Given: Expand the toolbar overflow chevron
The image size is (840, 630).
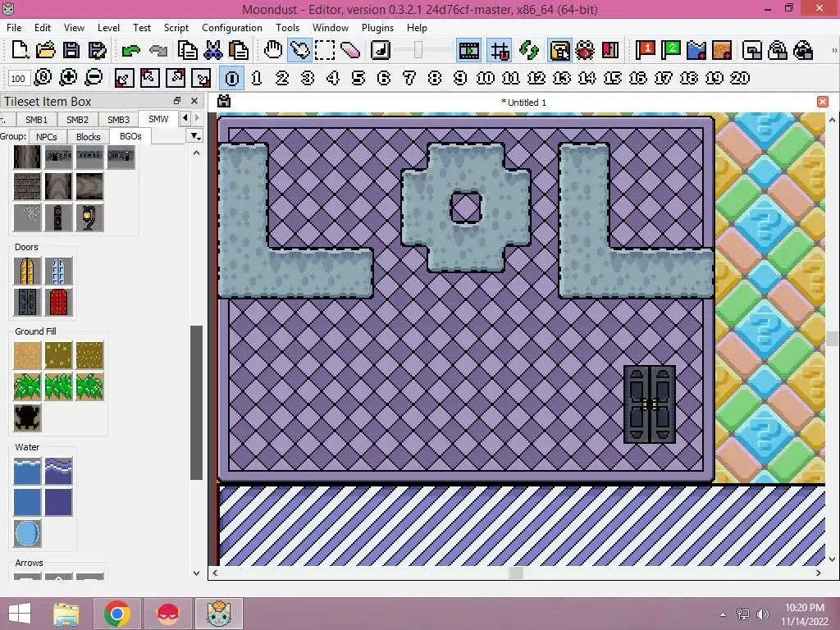Looking at the screenshot, I should (x=834, y=51).
